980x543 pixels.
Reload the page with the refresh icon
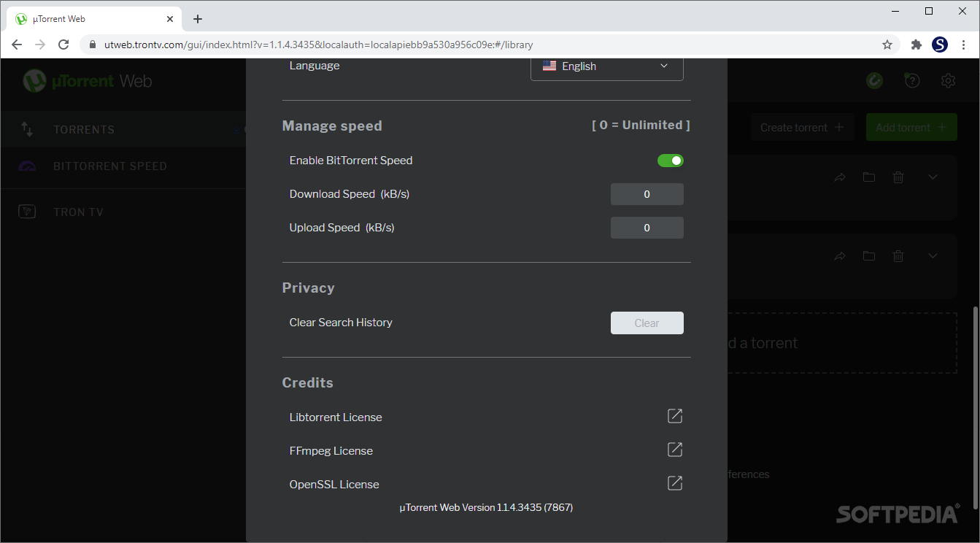tap(63, 45)
